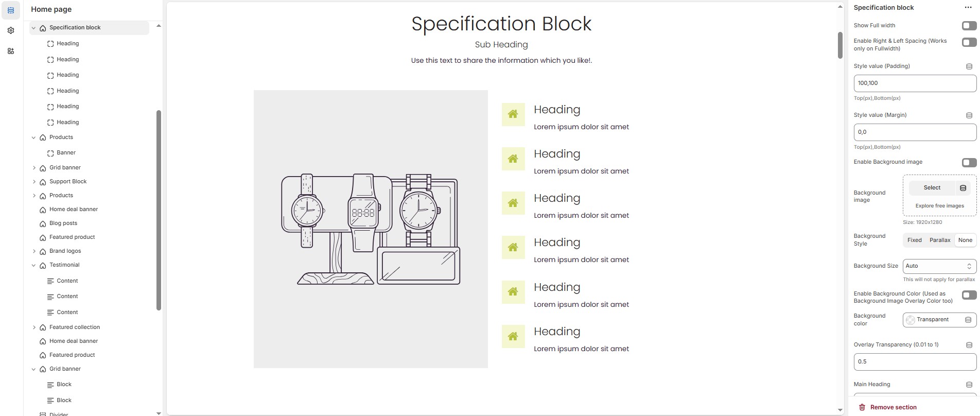The image size is (980, 416).
Task: Open the Background Size dropdown
Action: point(939,266)
